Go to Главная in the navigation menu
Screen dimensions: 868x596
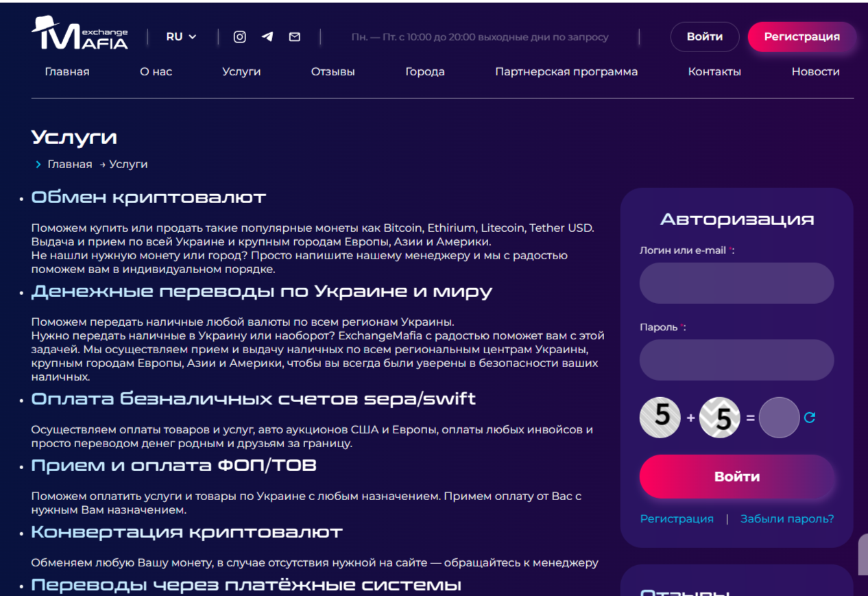click(x=67, y=71)
